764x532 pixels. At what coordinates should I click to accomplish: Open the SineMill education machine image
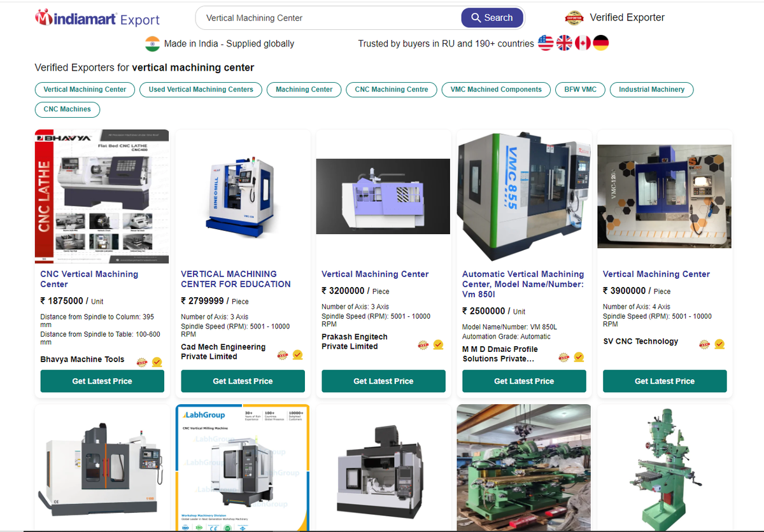click(243, 197)
